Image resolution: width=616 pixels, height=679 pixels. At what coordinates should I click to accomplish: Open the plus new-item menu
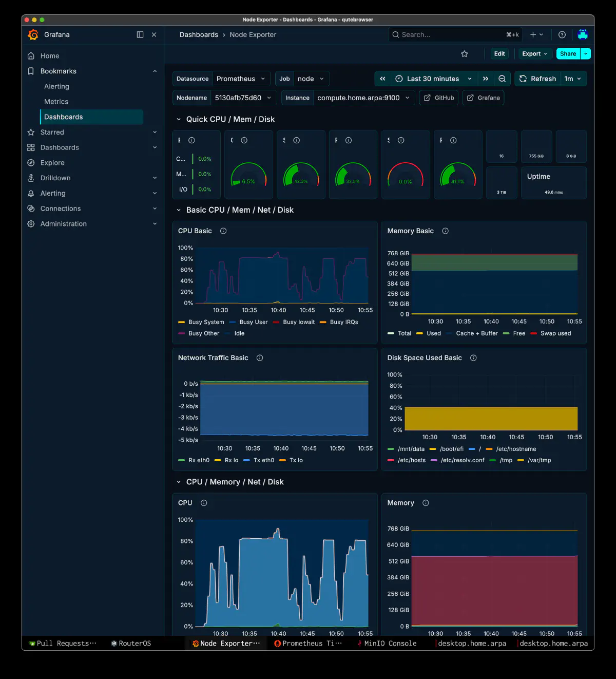tap(536, 34)
